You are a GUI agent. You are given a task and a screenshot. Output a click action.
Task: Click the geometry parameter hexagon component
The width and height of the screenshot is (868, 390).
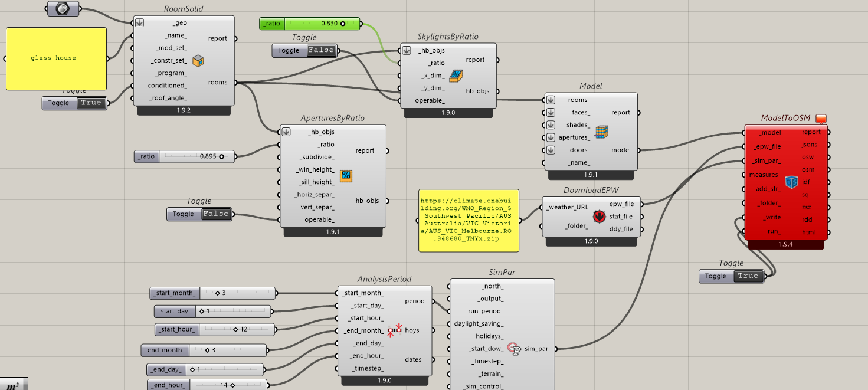point(62,9)
